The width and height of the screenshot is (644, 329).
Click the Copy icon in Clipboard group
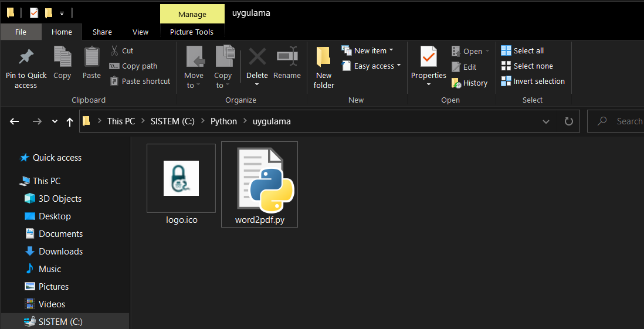click(62, 58)
